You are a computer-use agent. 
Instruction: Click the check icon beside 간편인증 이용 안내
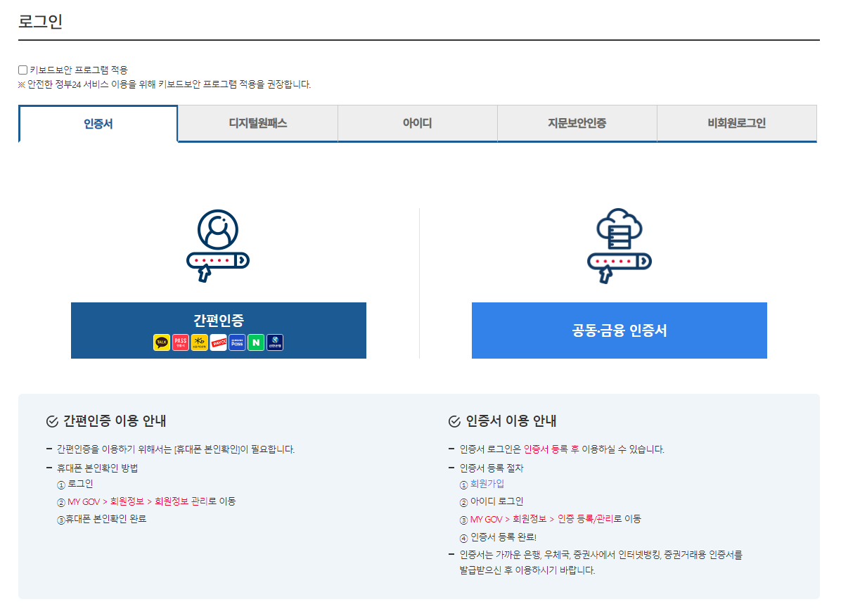(52, 421)
